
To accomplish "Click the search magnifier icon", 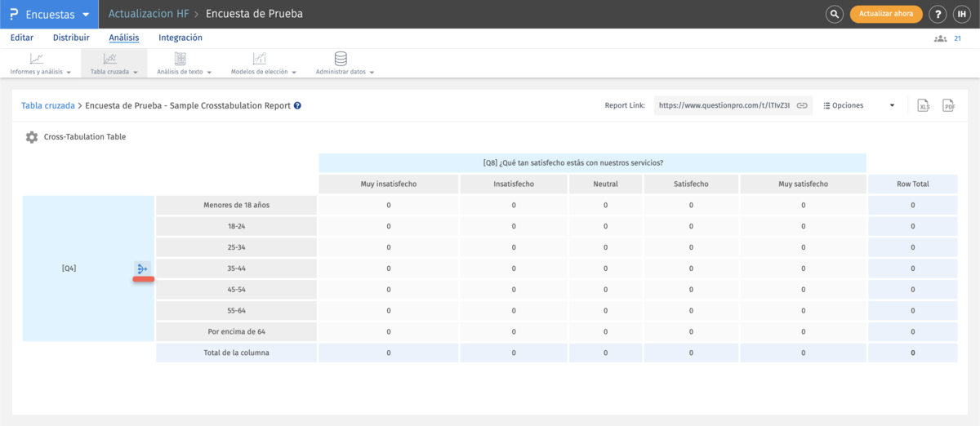I will tap(834, 14).
